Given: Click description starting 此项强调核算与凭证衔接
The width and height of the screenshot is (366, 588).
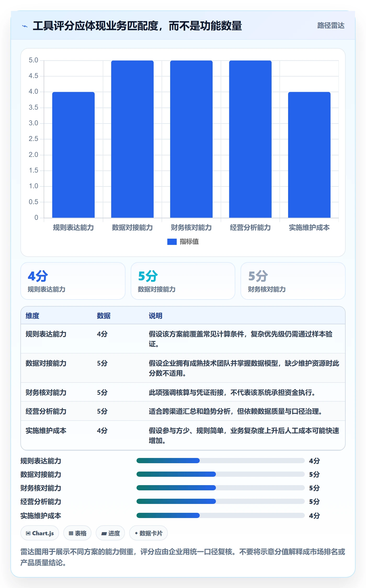Looking at the screenshot, I should click(x=232, y=393).
